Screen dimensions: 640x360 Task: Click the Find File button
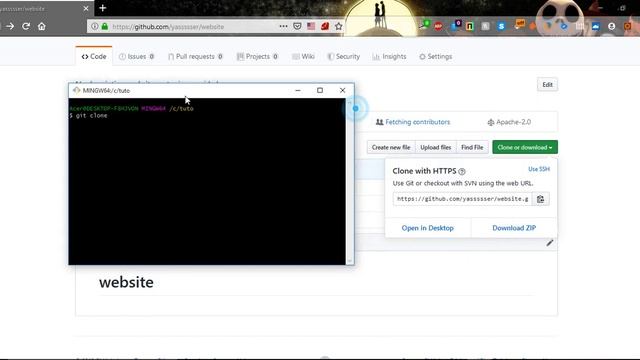472,147
